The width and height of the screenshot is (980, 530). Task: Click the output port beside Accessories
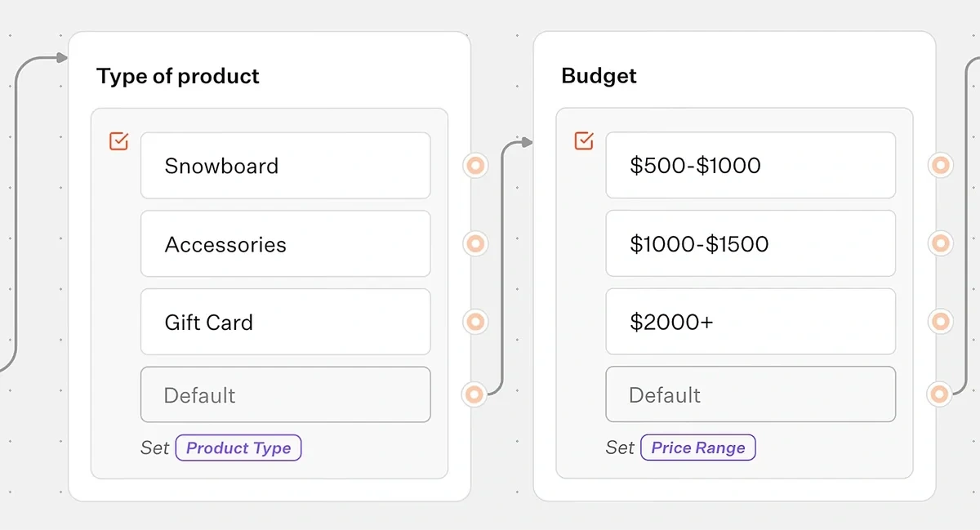coord(474,243)
